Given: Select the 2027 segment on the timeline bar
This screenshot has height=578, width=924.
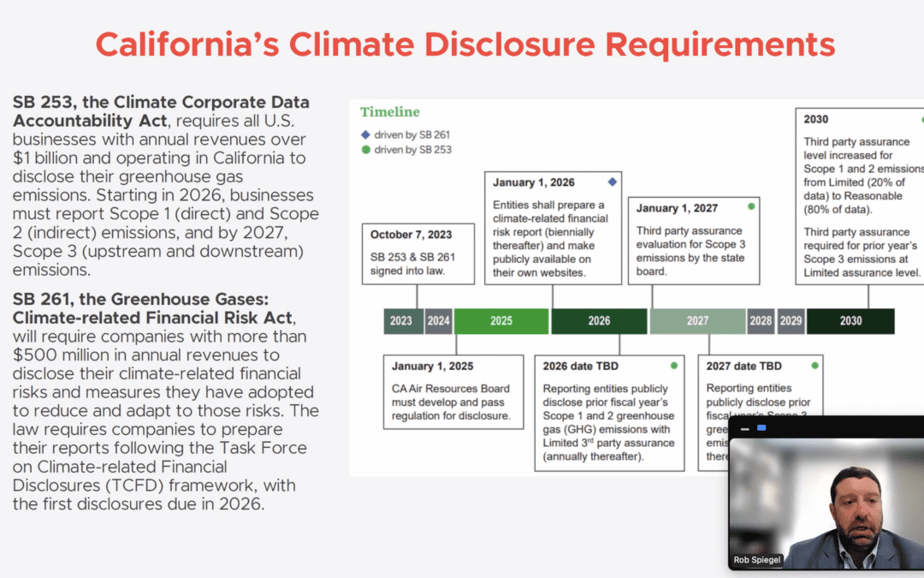Looking at the screenshot, I should point(697,321).
